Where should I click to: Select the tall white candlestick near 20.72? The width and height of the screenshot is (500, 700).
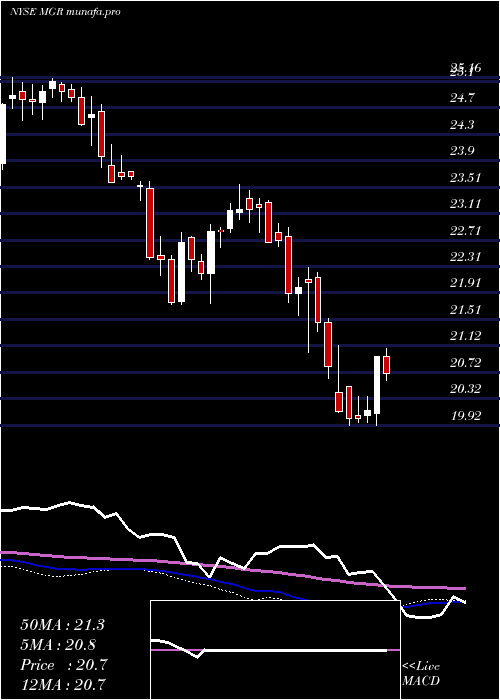(x=377, y=385)
